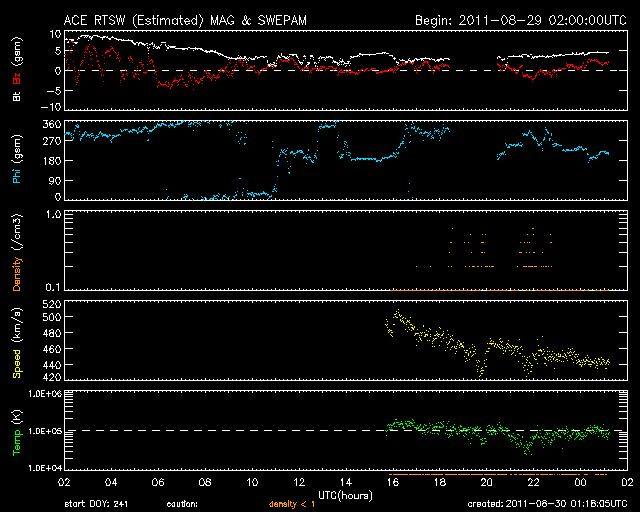Click the "1.0E+05" tick on the Temp axis
Screen dimensions: 640x512
coord(45,431)
